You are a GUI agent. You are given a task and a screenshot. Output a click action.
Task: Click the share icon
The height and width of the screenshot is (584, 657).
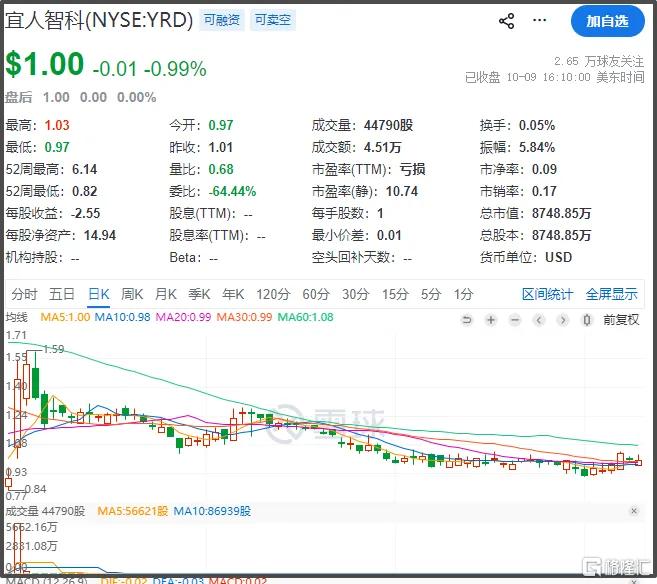[x=506, y=21]
